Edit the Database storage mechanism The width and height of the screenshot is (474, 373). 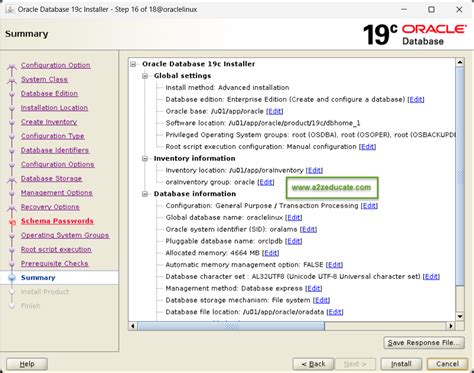[x=321, y=300]
